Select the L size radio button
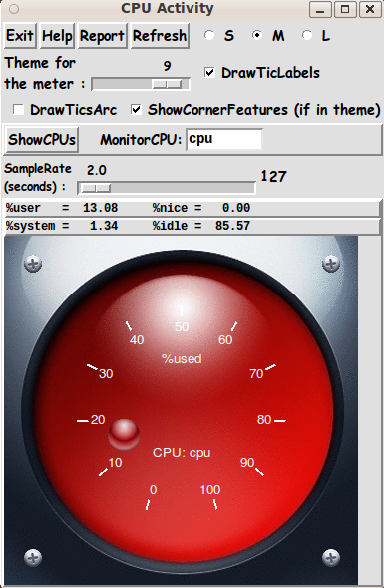This screenshot has width=384, height=588. pyautogui.click(x=307, y=35)
